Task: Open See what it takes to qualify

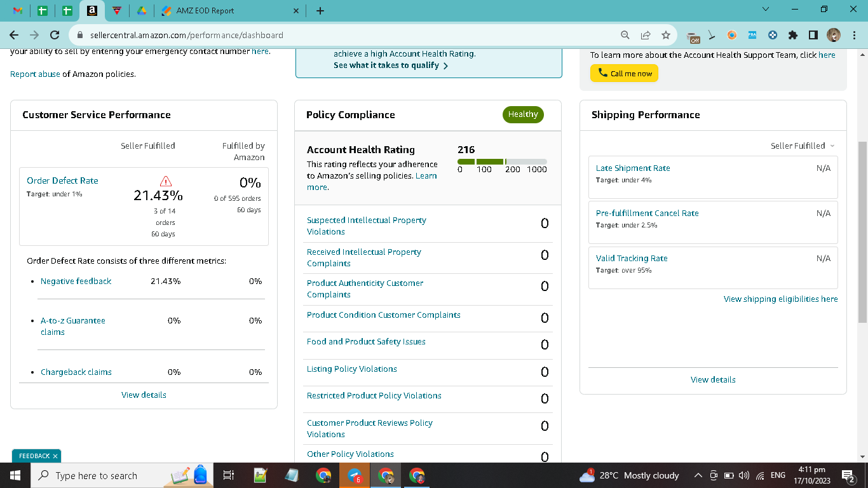Action: tap(391, 65)
